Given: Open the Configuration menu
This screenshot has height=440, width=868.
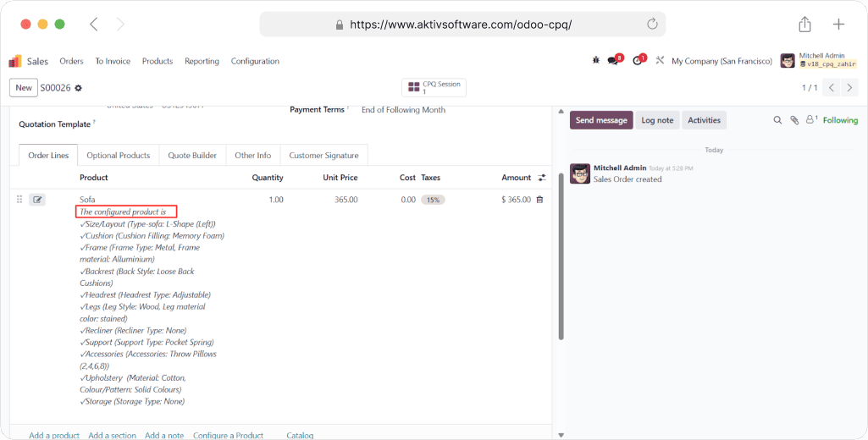Looking at the screenshot, I should (x=255, y=61).
